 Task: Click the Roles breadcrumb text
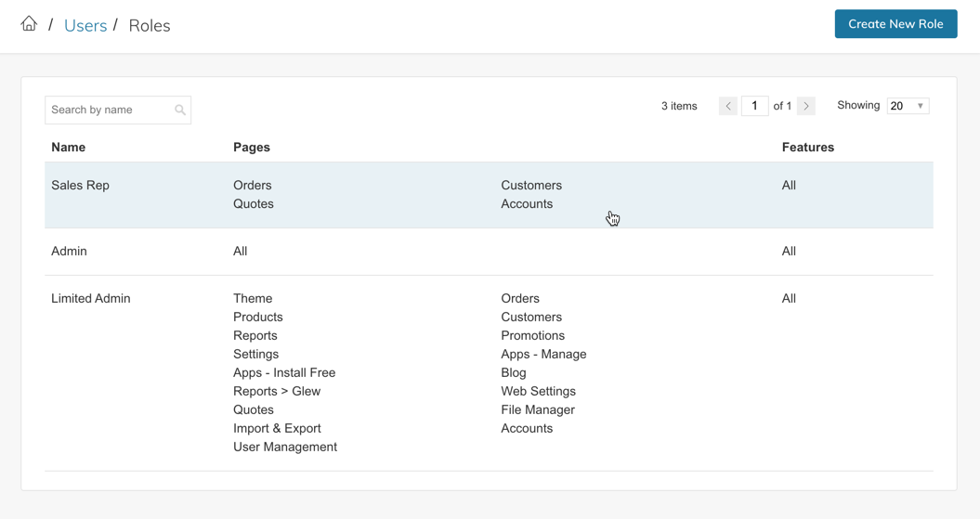[x=150, y=26]
